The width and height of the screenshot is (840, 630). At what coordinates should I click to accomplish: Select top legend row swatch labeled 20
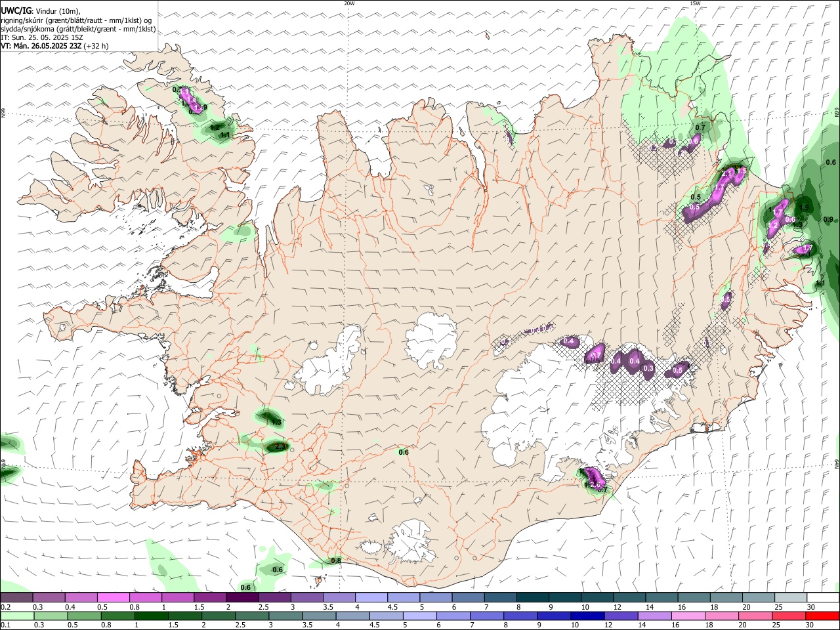coord(758,597)
